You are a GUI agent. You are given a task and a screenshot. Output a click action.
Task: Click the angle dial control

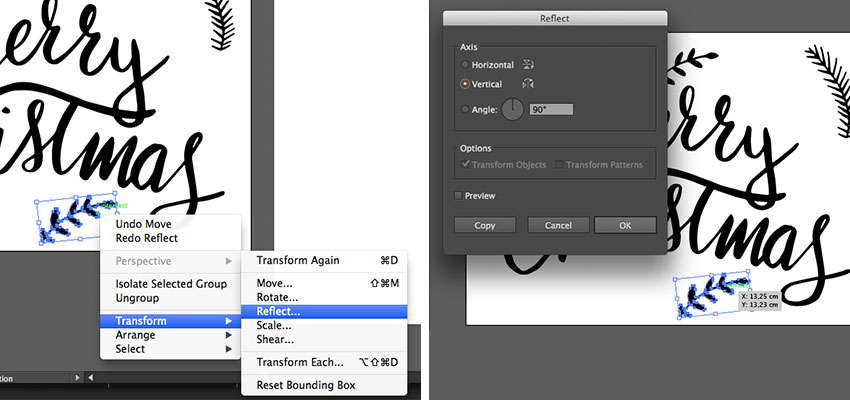coord(512,109)
